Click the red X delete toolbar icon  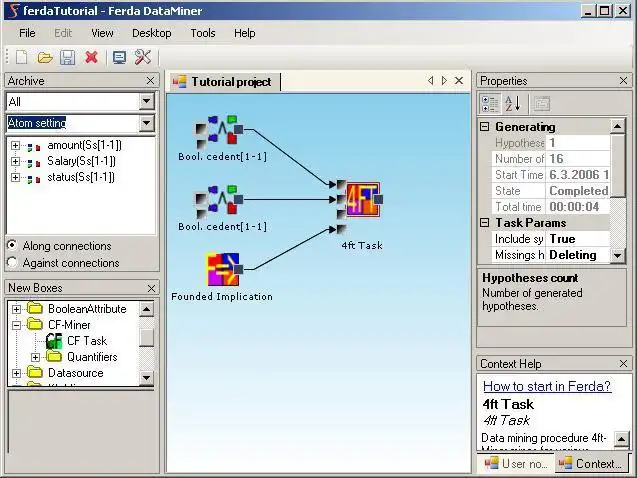tap(91, 57)
